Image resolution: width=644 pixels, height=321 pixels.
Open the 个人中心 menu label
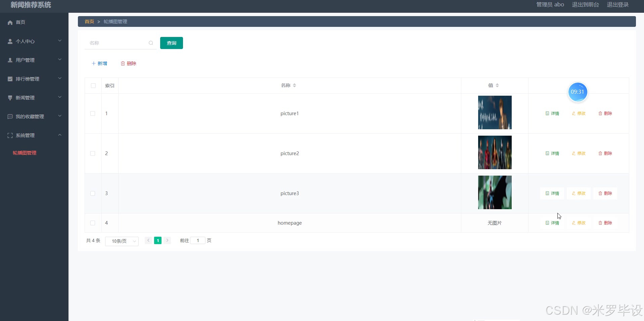[25, 41]
